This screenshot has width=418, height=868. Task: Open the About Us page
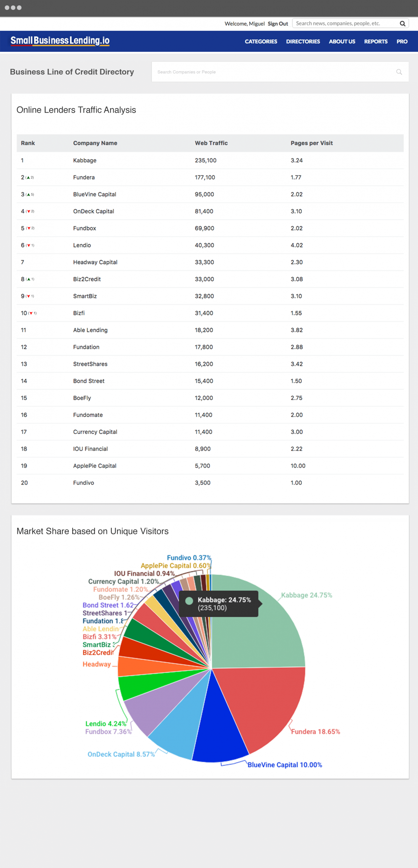click(342, 41)
